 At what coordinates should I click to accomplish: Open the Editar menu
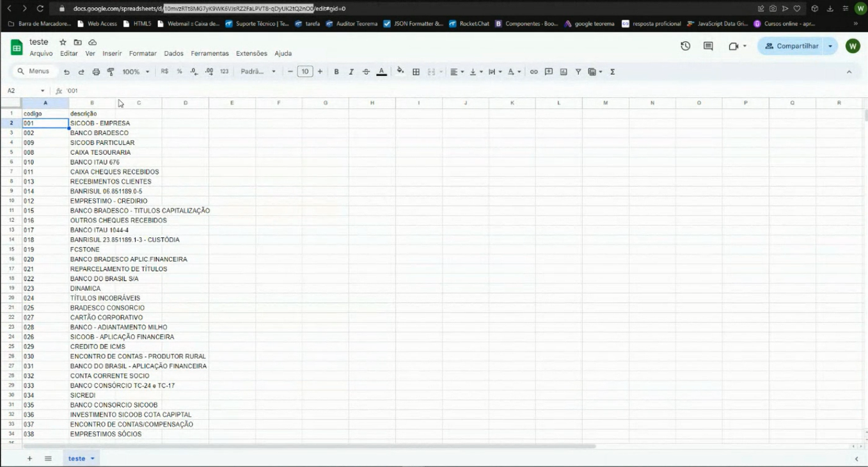(69, 54)
